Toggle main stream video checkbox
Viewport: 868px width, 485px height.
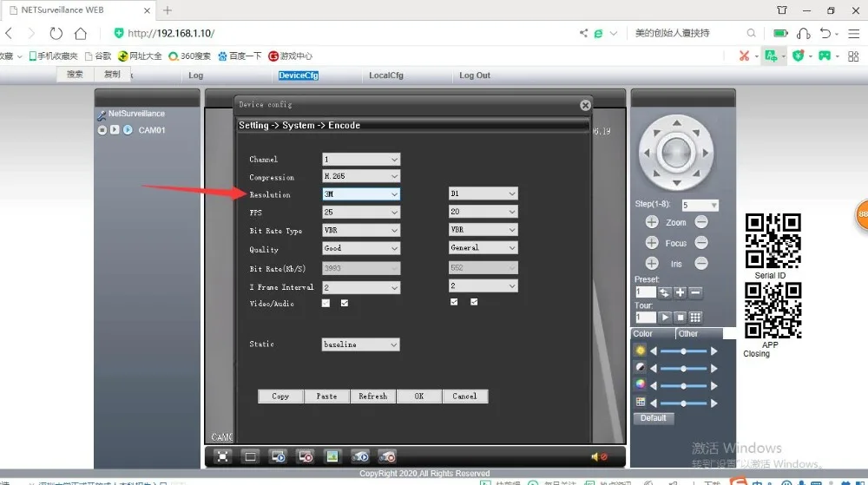pos(325,303)
